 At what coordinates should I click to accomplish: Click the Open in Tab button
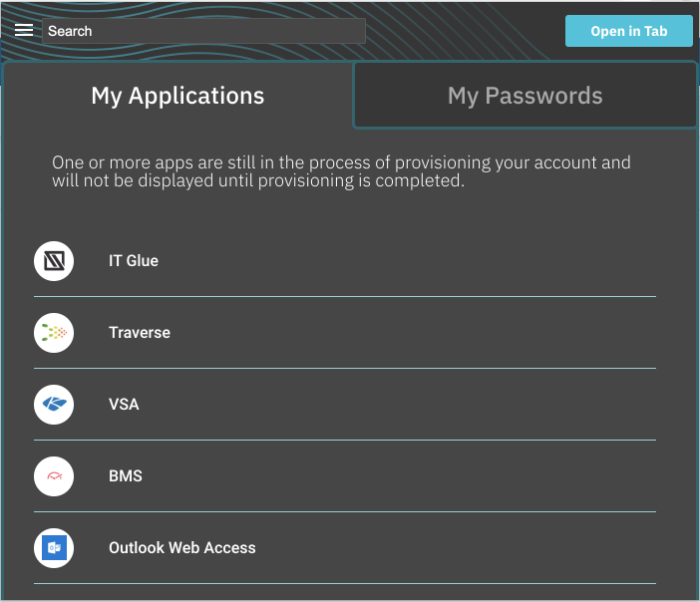pyautogui.click(x=628, y=31)
